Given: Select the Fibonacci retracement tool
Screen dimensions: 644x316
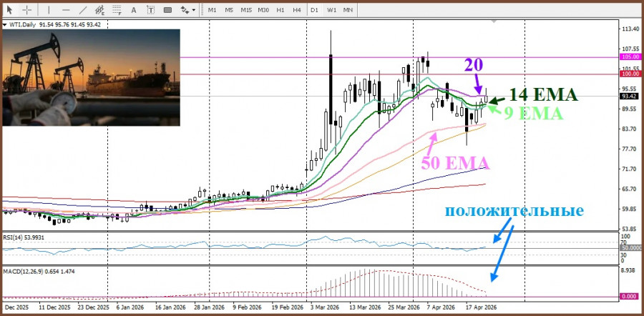Looking at the screenshot, I should tap(117, 10).
